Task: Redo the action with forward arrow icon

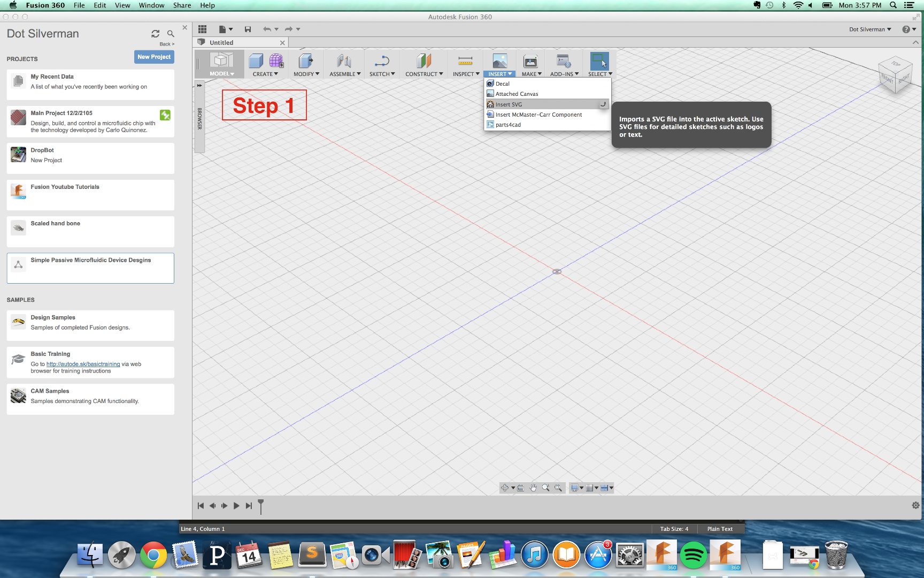Action: (289, 29)
